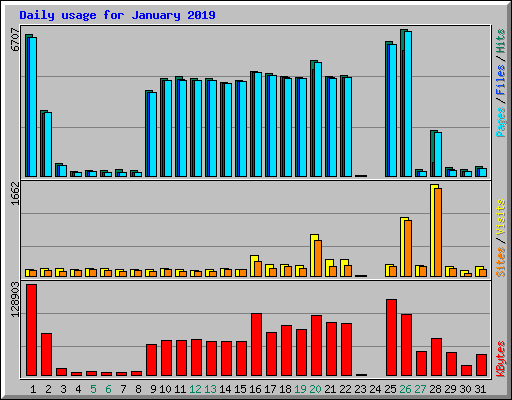This screenshot has height=400, width=512.
Task: Click day 24 on the x-axis
Action: (375, 389)
